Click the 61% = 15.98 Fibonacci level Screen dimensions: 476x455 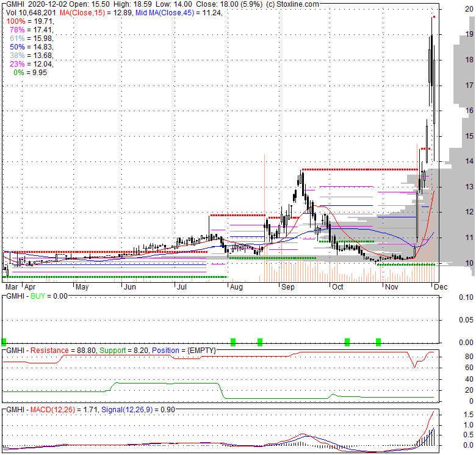pyautogui.click(x=32, y=38)
